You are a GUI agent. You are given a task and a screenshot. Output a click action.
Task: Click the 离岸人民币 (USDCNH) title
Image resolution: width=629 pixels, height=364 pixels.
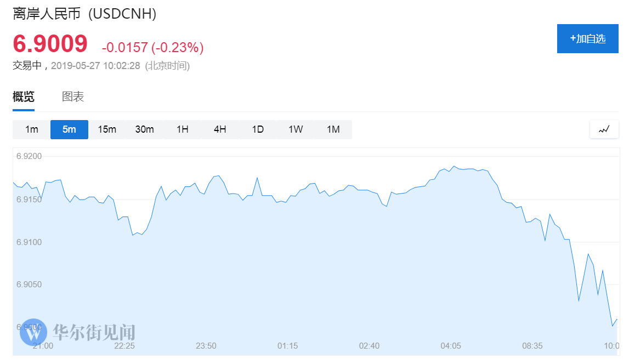coord(84,14)
